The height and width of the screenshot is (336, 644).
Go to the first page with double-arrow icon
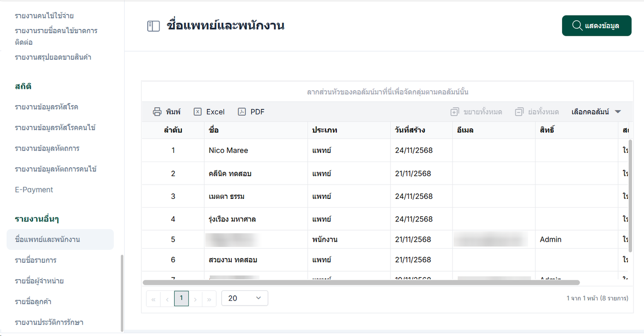pos(154,299)
